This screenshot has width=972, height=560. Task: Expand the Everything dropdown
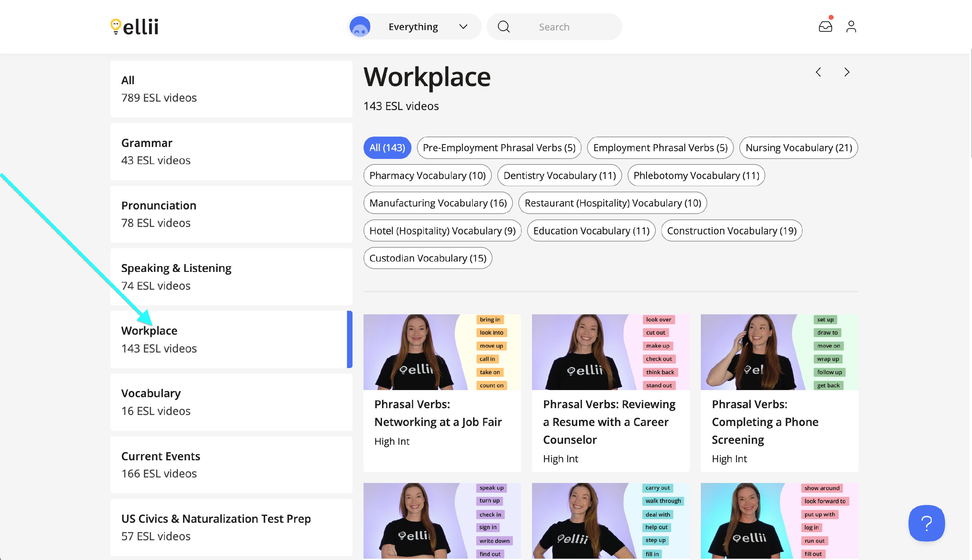point(413,27)
